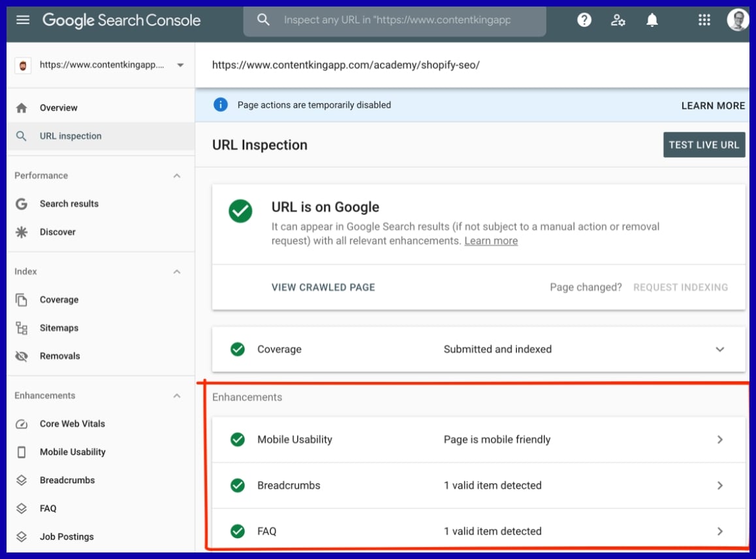The height and width of the screenshot is (559, 756).
Task: Open users and permissions settings icon
Action: pos(618,20)
